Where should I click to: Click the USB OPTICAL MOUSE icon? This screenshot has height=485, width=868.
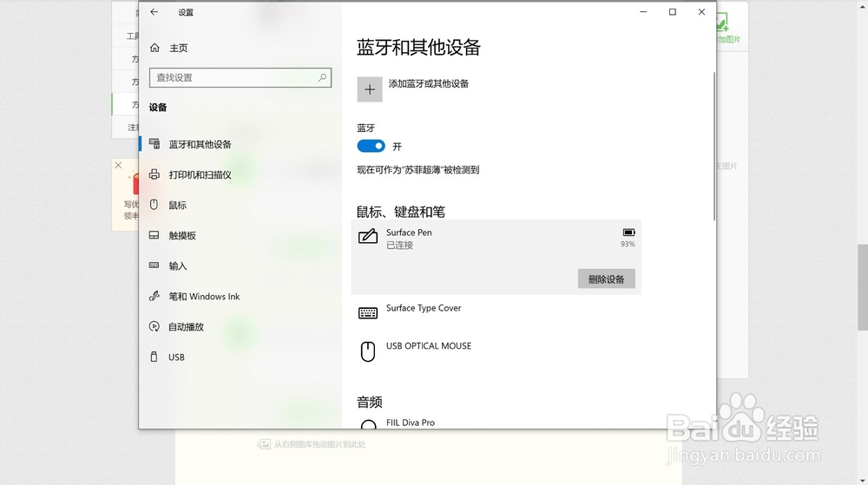pos(367,351)
